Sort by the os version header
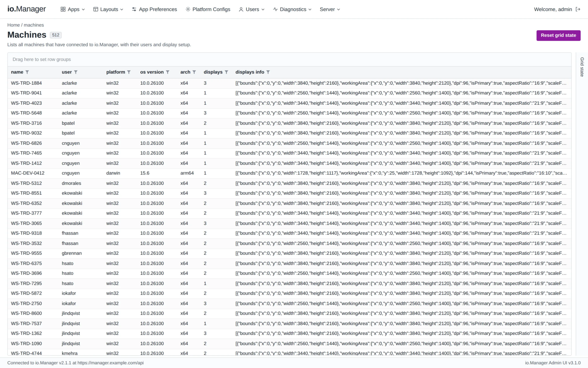 click(x=152, y=72)
